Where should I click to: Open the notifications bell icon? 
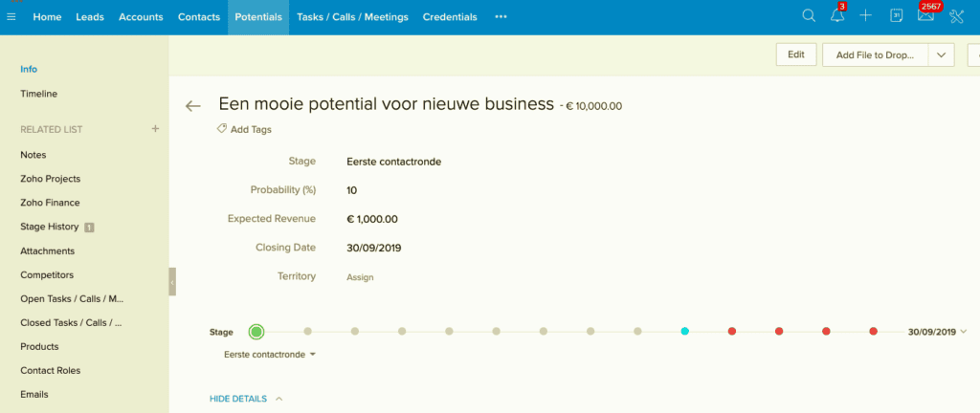pos(837,16)
